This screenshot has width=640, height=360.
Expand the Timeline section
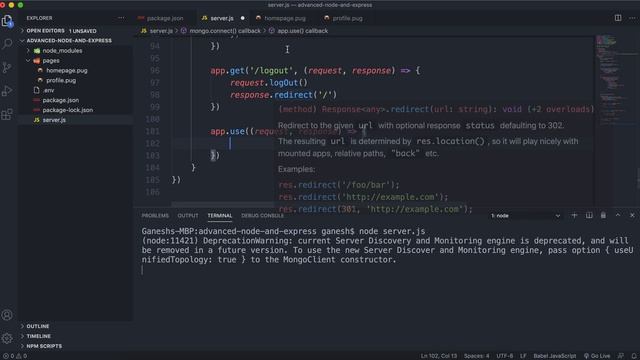point(76,336)
